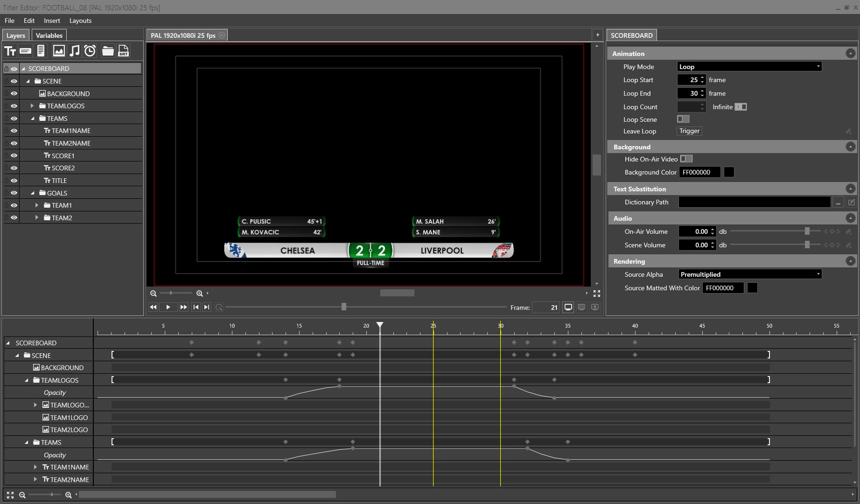Viewport: 860px width, 504px height.
Task: Click the music note audio layer icon
Action: tap(74, 51)
